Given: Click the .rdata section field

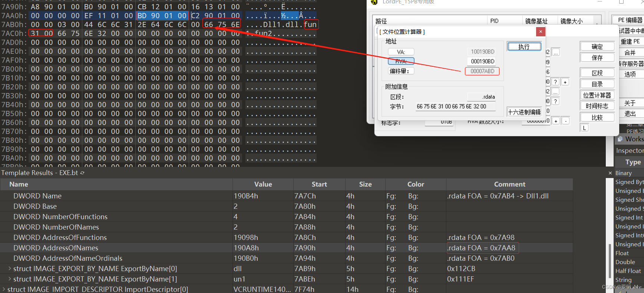Looking at the screenshot, I should [x=481, y=97].
